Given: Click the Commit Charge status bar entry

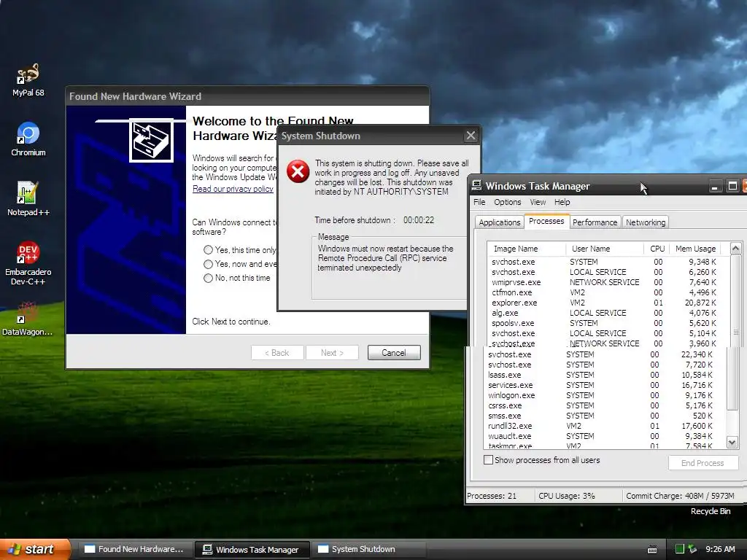Looking at the screenshot, I should [x=680, y=496].
